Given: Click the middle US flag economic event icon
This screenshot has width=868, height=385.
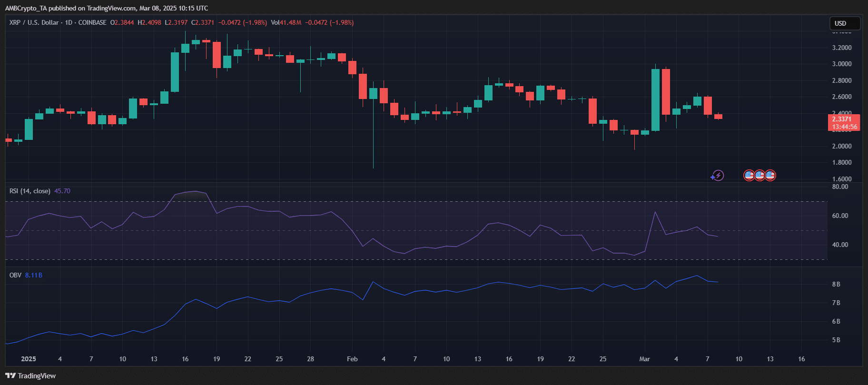Looking at the screenshot, I should coord(759,176).
